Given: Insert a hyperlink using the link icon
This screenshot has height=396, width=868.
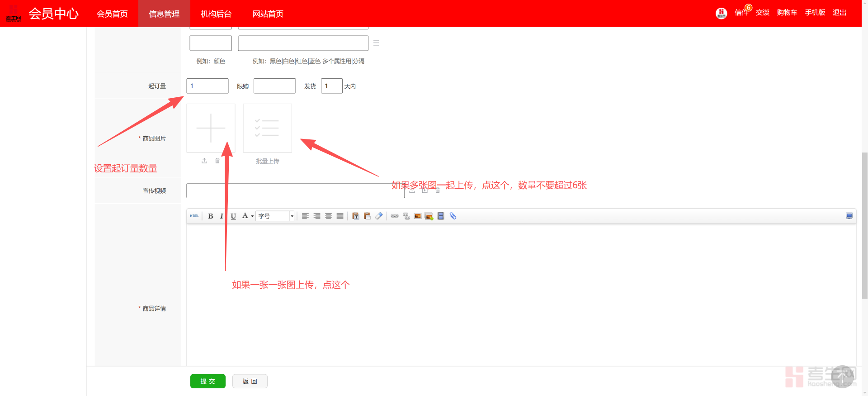Looking at the screenshot, I should (395, 216).
